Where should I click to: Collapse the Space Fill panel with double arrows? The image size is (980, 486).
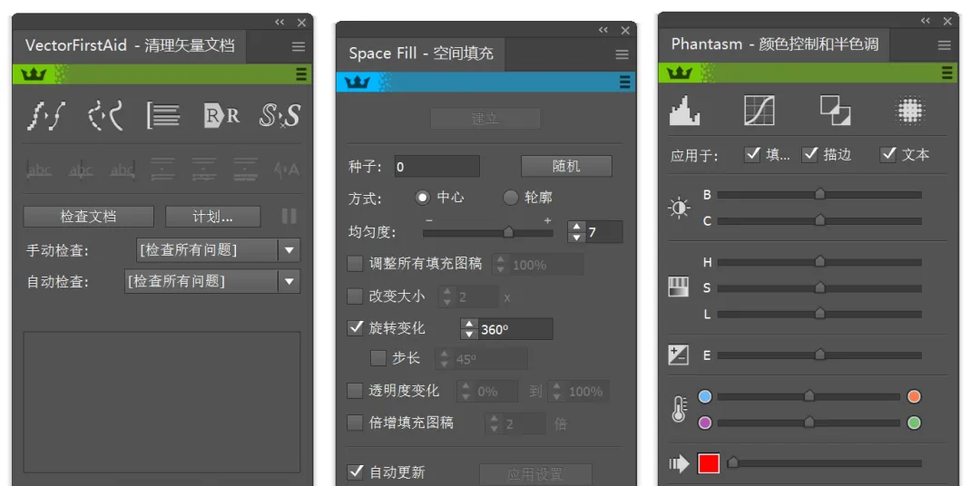pyautogui.click(x=603, y=30)
